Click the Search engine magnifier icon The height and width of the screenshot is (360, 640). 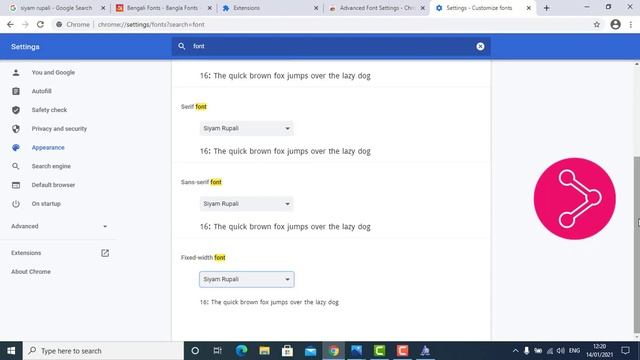click(x=16, y=166)
